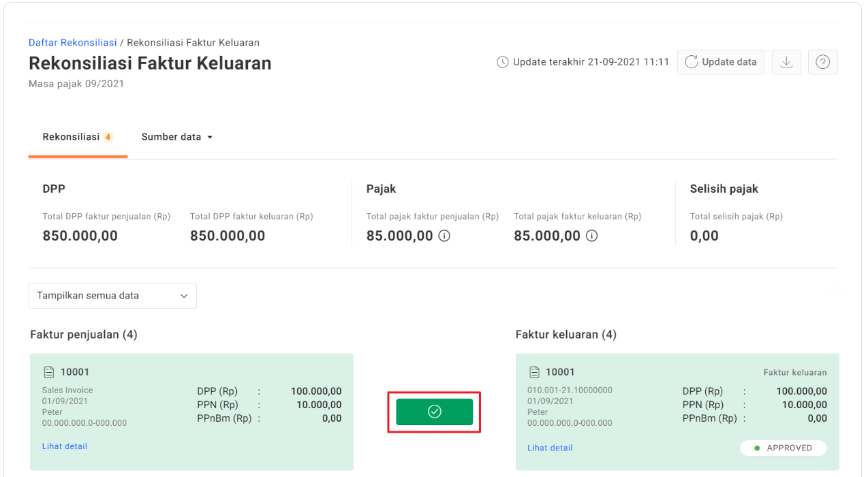Click the info icon beside pajak faktur keluaran
Screen dimensions: 868x477
point(591,236)
